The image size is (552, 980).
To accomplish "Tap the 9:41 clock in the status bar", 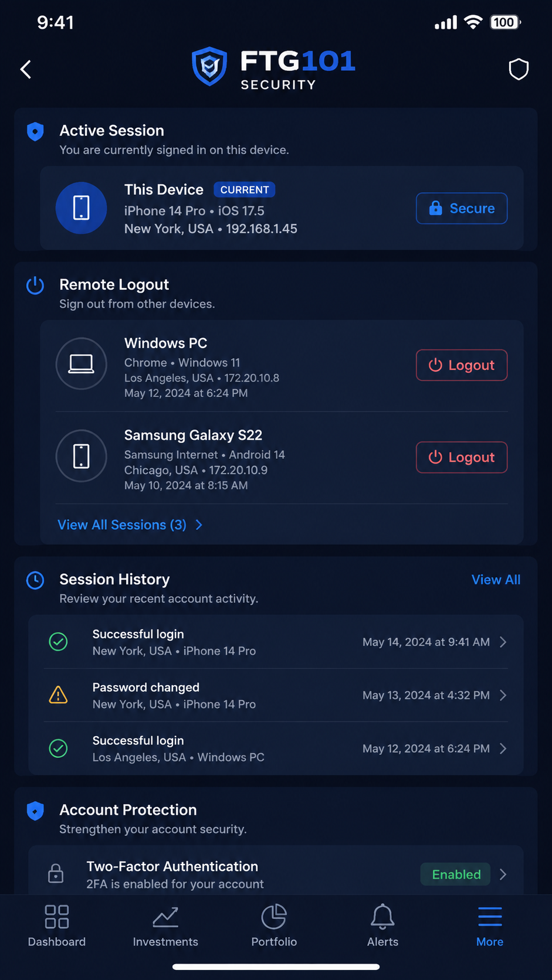I will (x=55, y=22).
